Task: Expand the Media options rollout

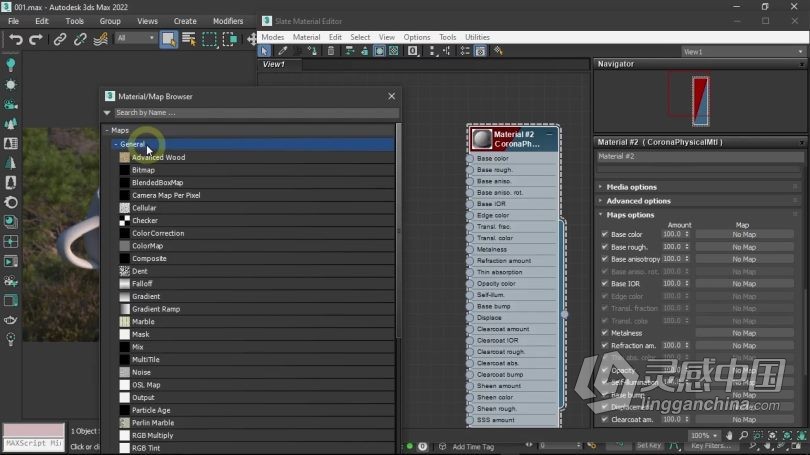Action: pyautogui.click(x=631, y=187)
